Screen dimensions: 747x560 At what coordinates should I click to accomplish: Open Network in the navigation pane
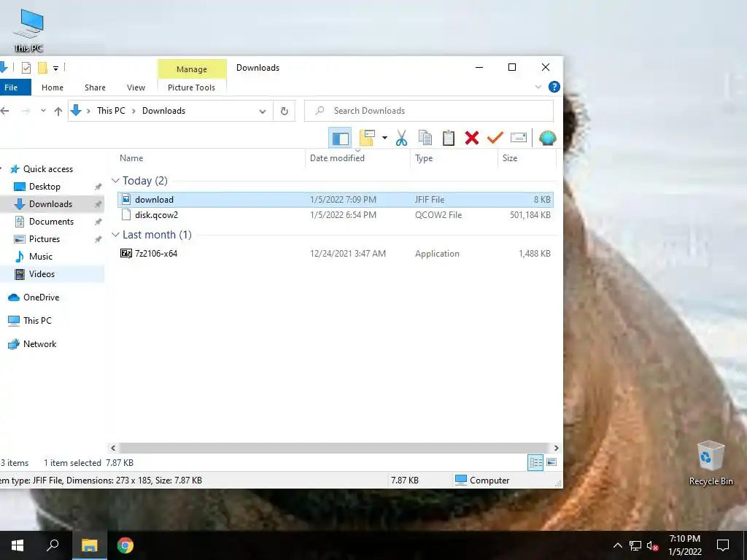(x=39, y=344)
